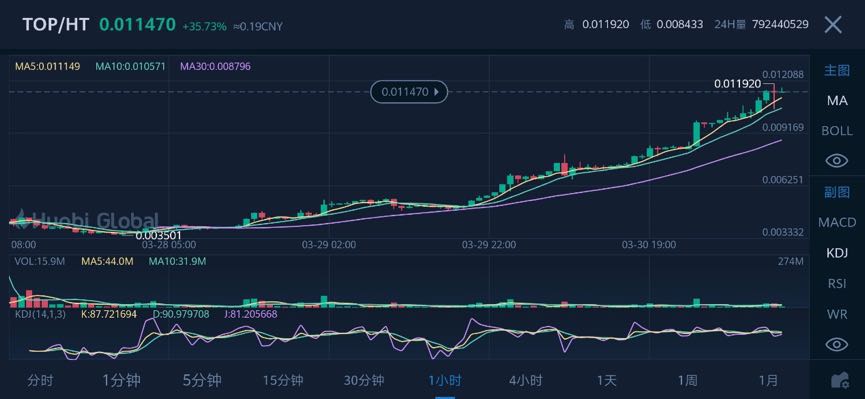Click the 0.009169 price axis label
The width and height of the screenshot is (865, 399).
(783, 127)
